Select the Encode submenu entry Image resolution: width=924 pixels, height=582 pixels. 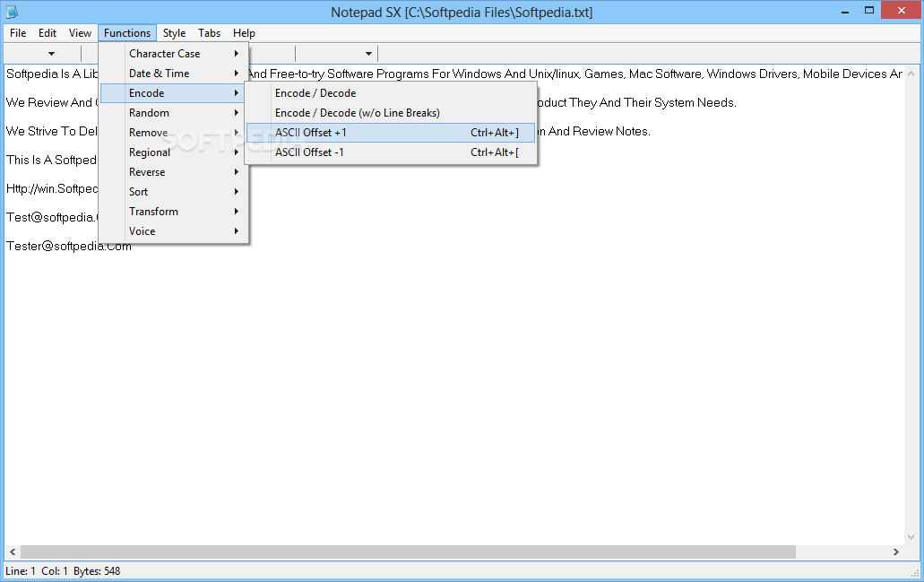(174, 93)
